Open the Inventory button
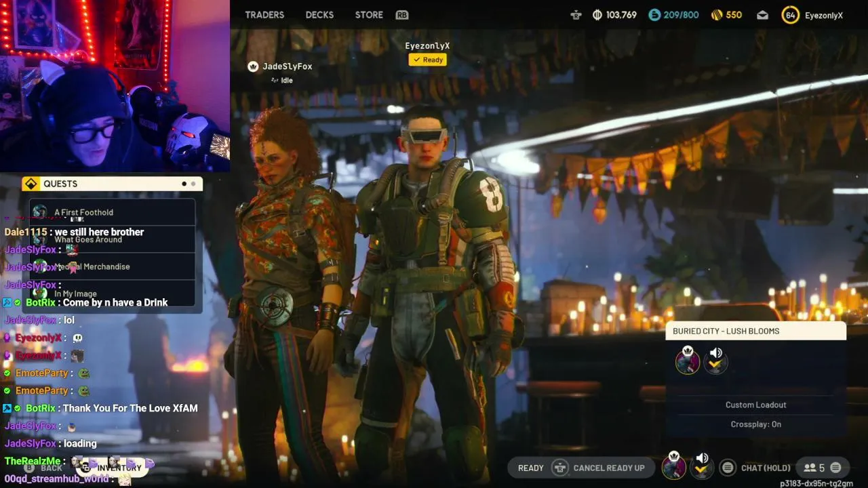This screenshot has height=488, width=868. coord(112,468)
